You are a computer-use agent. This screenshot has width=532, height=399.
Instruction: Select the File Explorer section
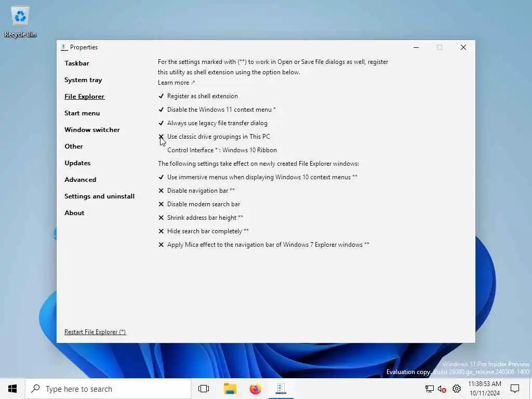84,96
